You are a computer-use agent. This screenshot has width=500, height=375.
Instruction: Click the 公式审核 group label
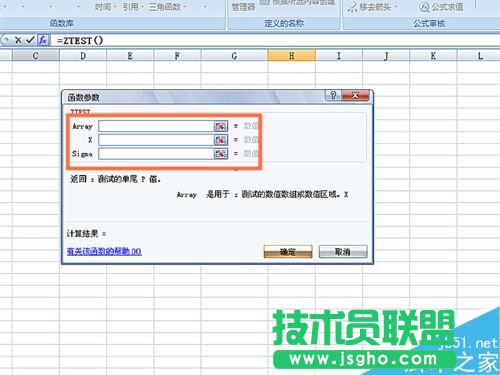(429, 23)
